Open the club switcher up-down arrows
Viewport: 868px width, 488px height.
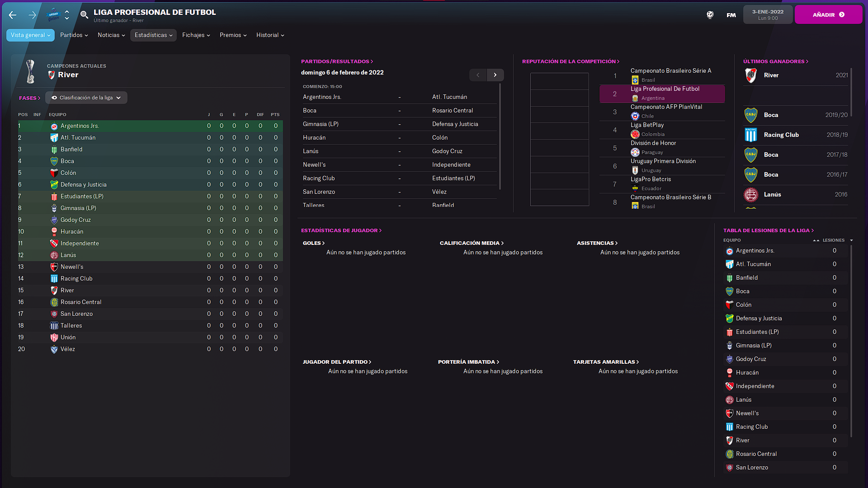tap(67, 15)
